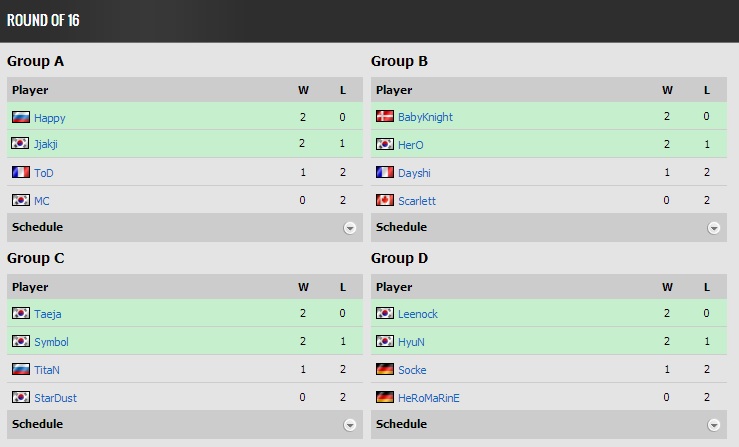Image resolution: width=739 pixels, height=447 pixels.
Task: Click the Danish flag next to BabyKnight
Action: 385,117
